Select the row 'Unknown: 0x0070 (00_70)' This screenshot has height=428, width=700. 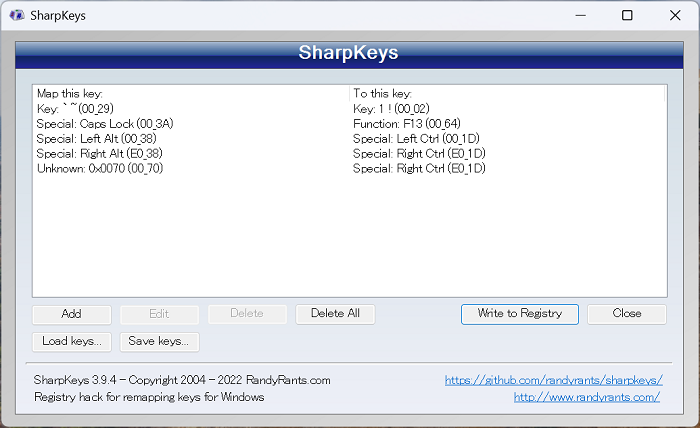[x=100, y=168]
